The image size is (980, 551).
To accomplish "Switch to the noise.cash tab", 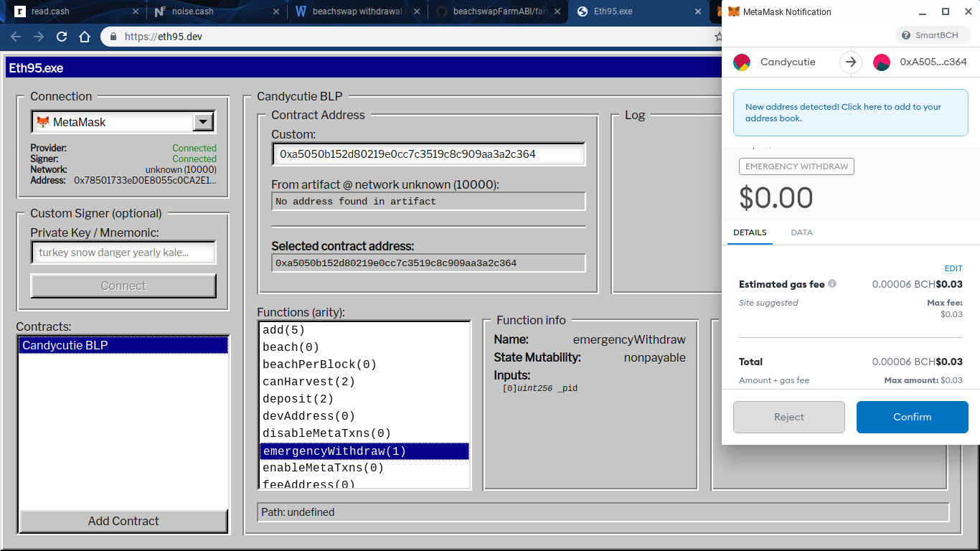I will [217, 11].
